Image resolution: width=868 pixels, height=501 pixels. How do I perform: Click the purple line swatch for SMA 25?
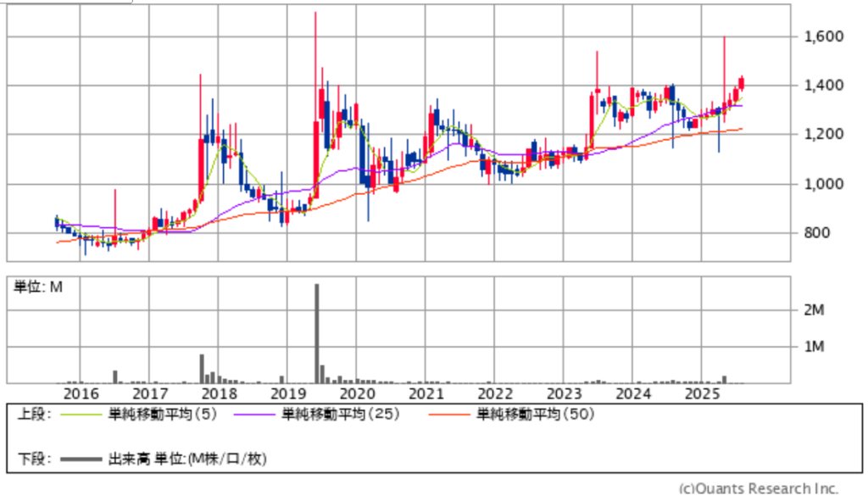pos(254,414)
